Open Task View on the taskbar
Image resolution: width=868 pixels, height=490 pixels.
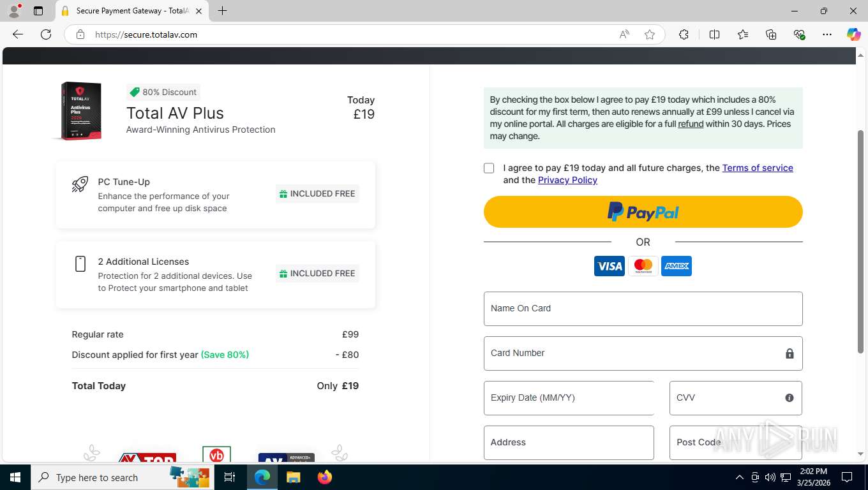[230, 477]
